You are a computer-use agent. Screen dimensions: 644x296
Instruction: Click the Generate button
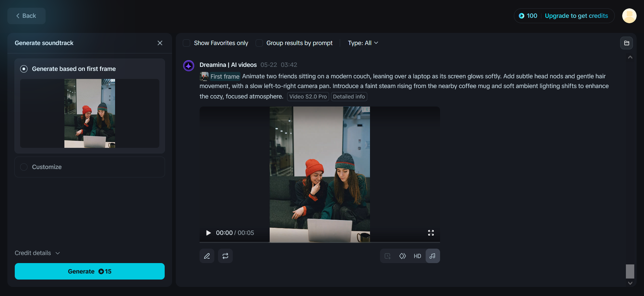[90, 271]
